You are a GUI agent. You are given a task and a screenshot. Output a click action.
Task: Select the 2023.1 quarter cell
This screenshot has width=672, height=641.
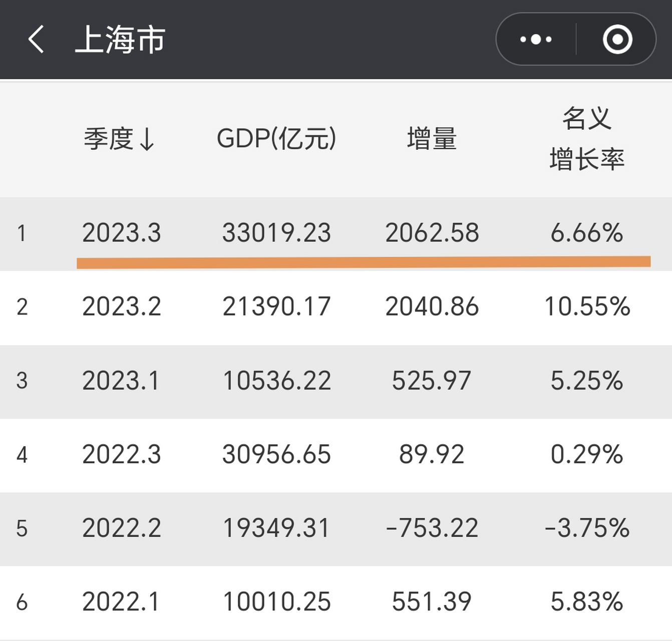(x=121, y=381)
